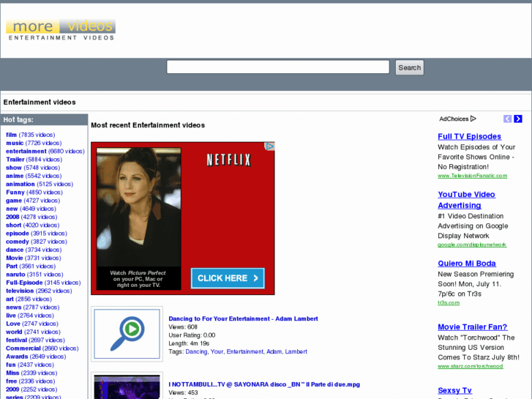Visit google.com/displaynetwork ad URL
The height and width of the screenshot is (399, 532).
click(x=472, y=245)
